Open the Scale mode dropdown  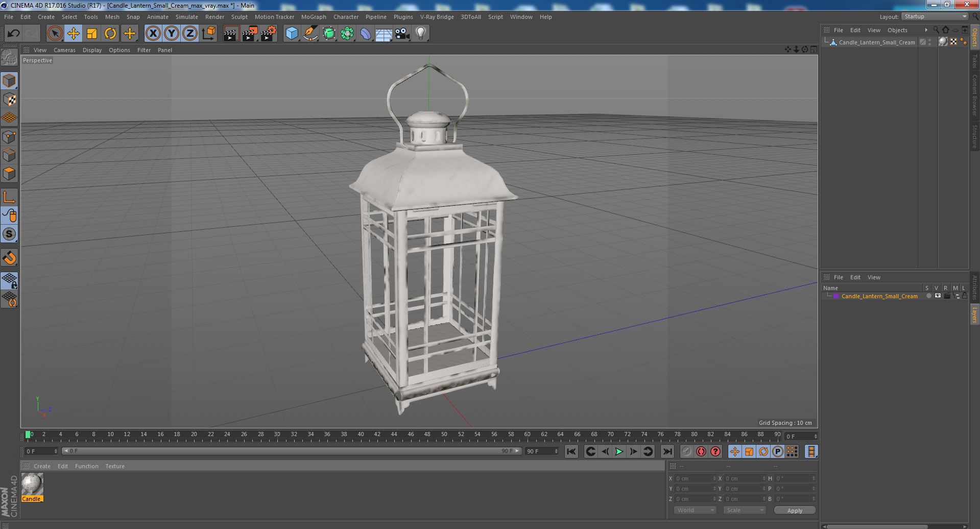pyautogui.click(x=744, y=510)
